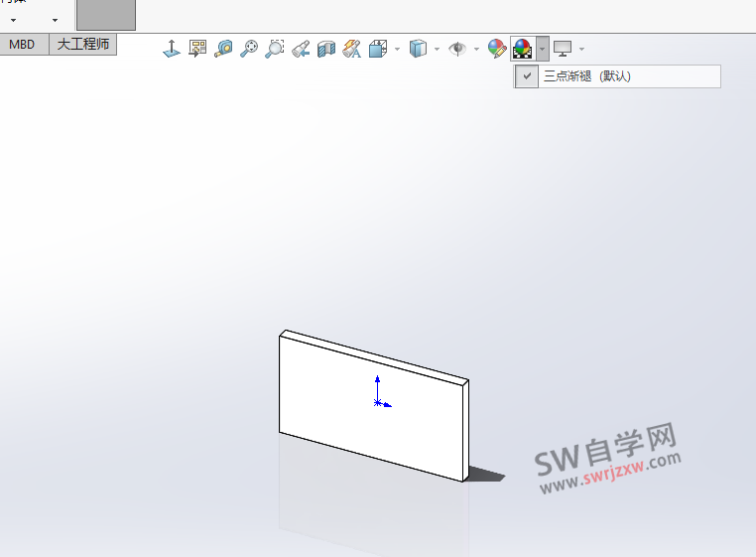The image size is (756, 557).
Task: Click the Hide/Show Items eye icon
Action: [x=457, y=49]
